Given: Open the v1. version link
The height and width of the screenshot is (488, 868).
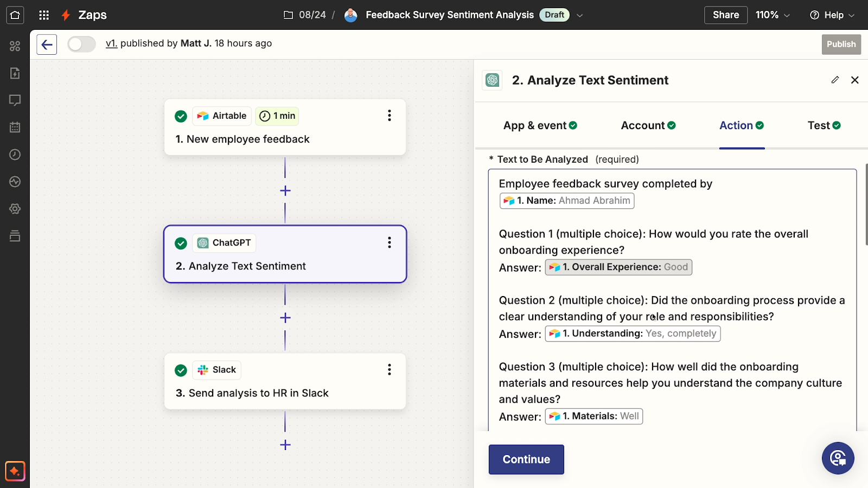Looking at the screenshot, I should [x=111, y=43].
